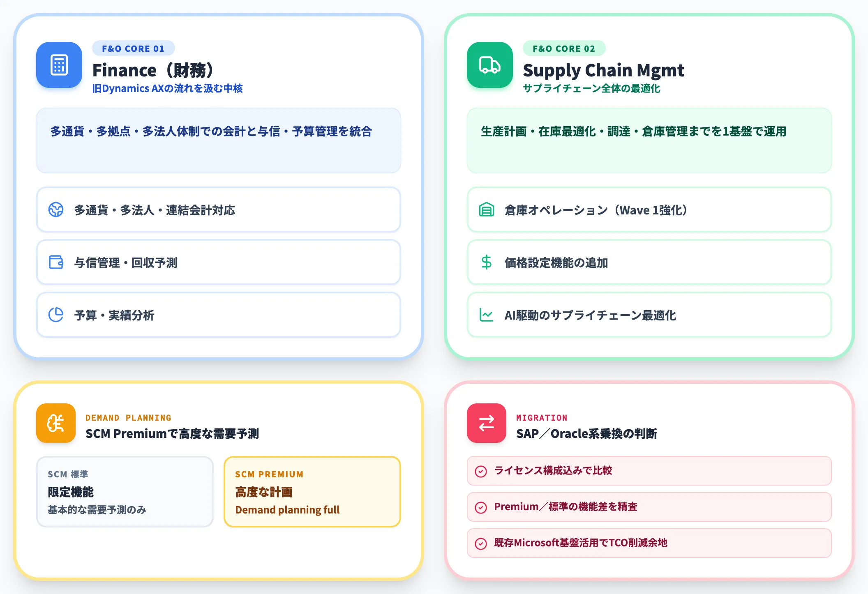Image resolution: width=868 pixels, height=594 pixels.
Task: Open the SCM 標準 限定機能 card
Action: 125,492
